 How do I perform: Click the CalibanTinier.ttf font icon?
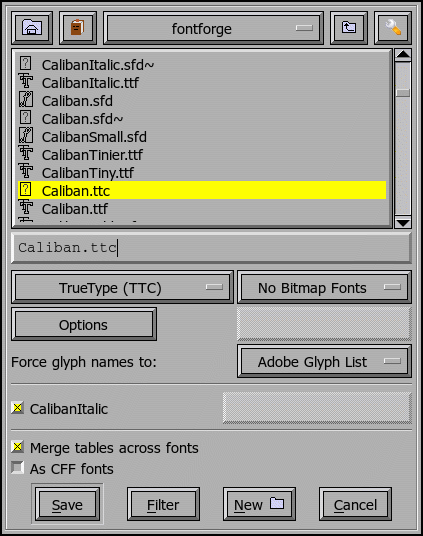(26, 154)
